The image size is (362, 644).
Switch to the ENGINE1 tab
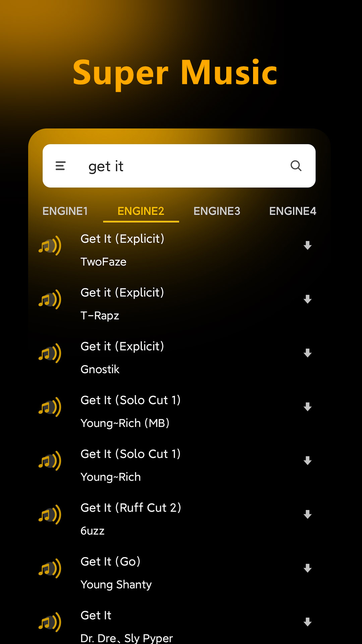65,211
